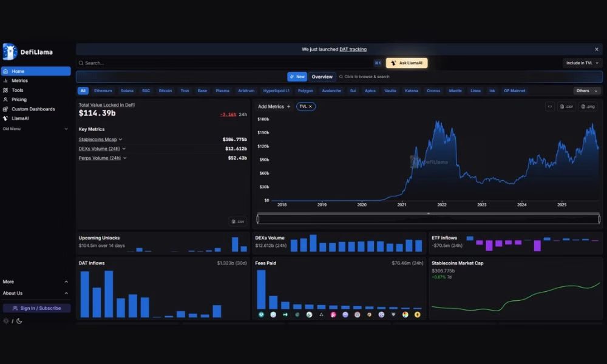The image size is (607, 364).
Task: Click the search magnifier icon
Action: pyautogui.click(x=81, y=63)
